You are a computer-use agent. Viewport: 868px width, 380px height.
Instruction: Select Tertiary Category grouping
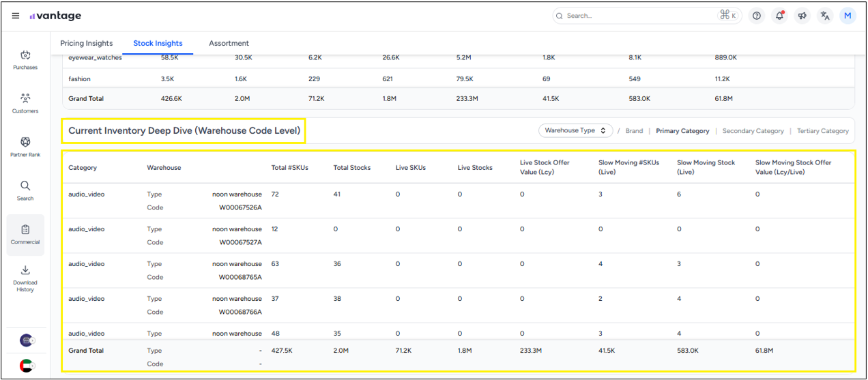click(823, 131)
